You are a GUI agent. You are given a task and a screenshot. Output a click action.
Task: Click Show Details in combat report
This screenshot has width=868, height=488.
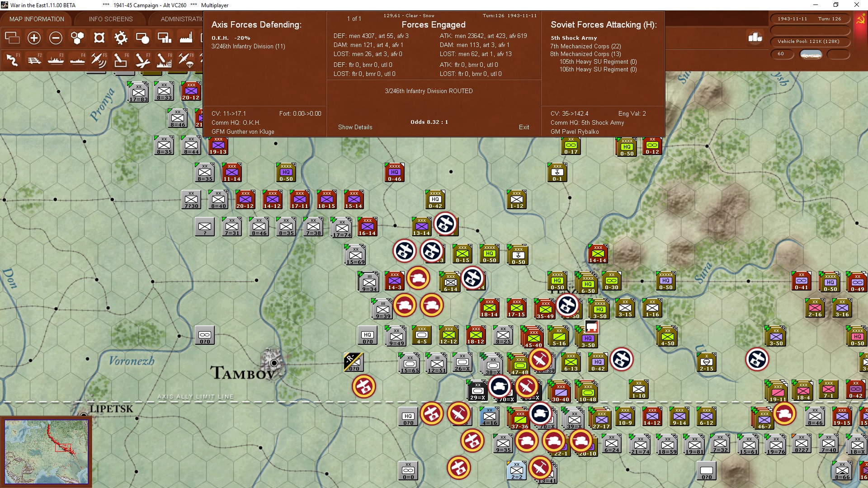tap(355, 127)
